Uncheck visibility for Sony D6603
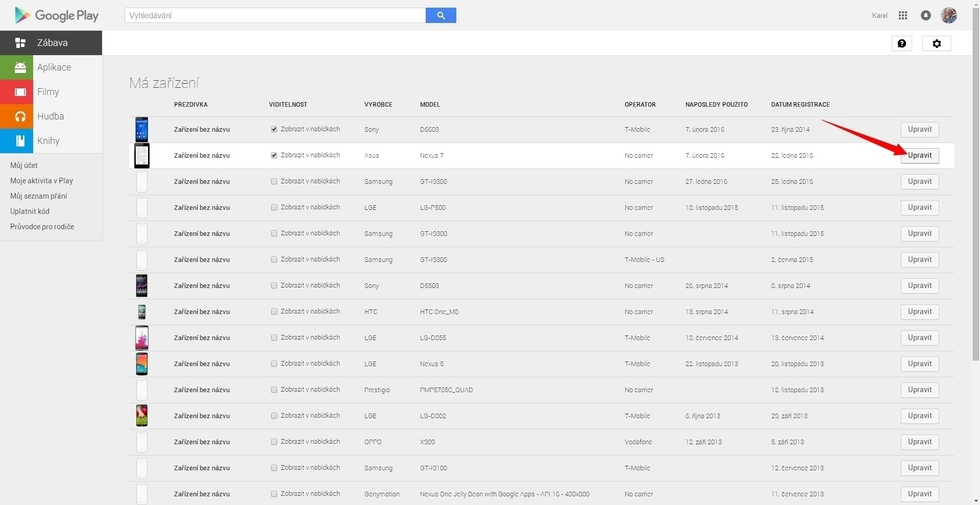Screen dimensions: 980x505 (x=274, y=130)
